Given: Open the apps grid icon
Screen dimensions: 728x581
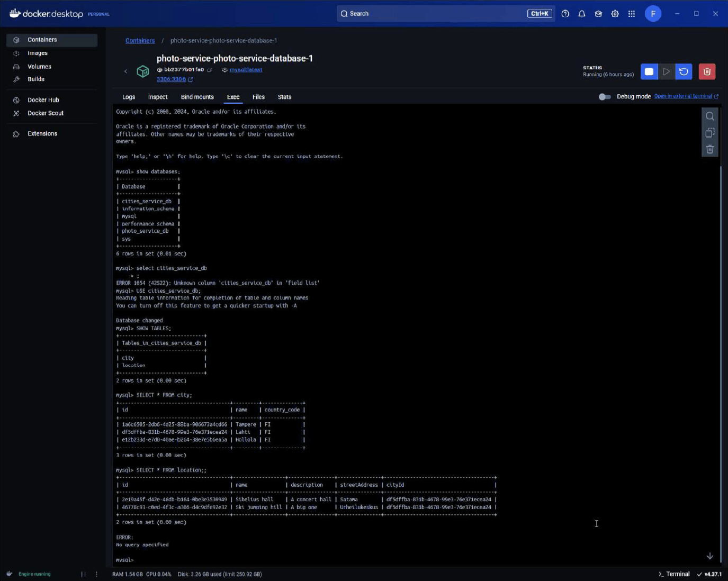Looking at the screenshot, I should click(x=632, y=14).
